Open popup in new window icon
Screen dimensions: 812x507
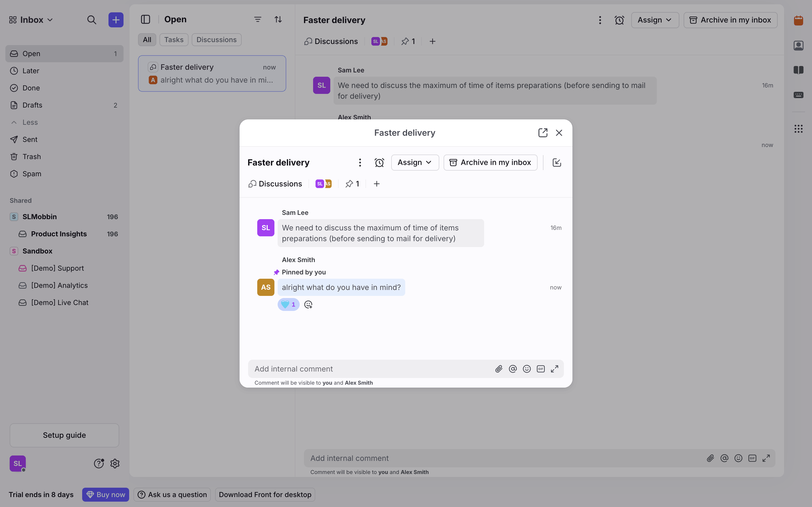coord(543,133)
